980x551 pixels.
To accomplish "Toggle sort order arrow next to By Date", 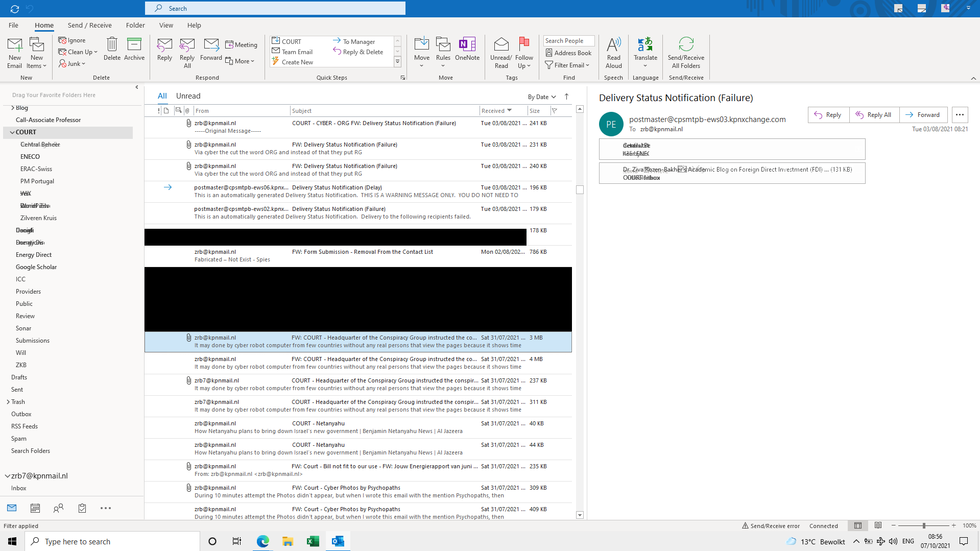I will click(x=566, y=97).
